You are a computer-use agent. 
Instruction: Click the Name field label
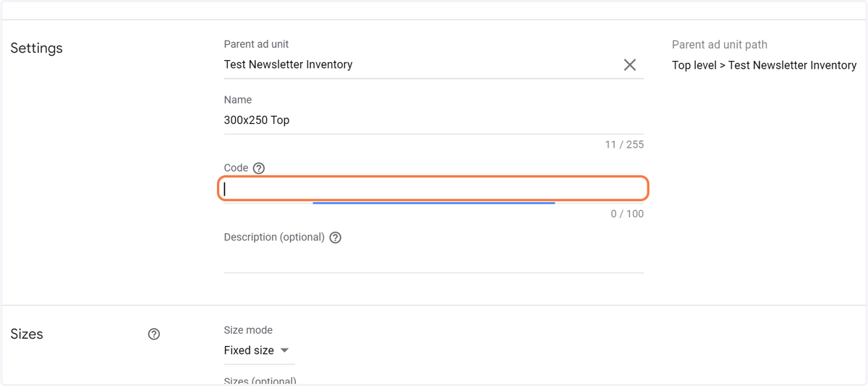tap(238, 100)
